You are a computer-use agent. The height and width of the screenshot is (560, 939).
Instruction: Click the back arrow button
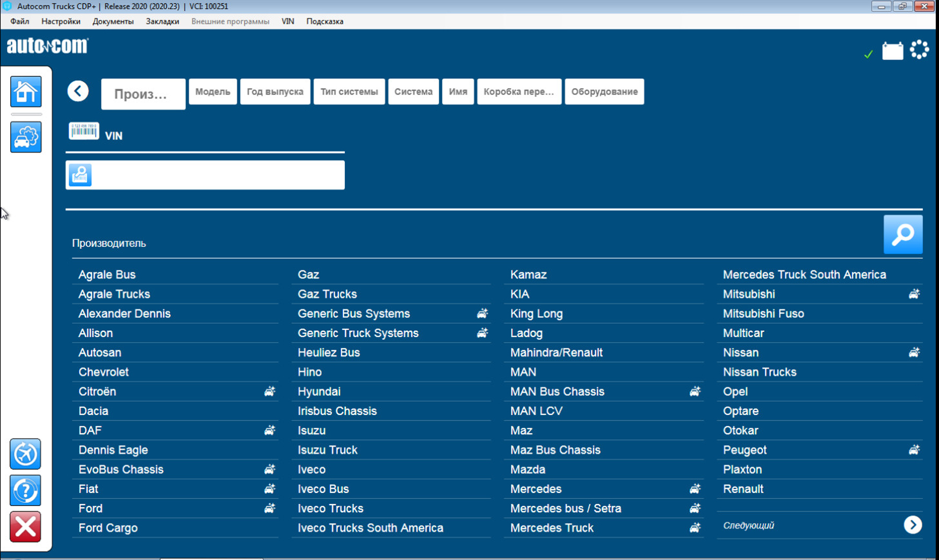pos(78,91)
